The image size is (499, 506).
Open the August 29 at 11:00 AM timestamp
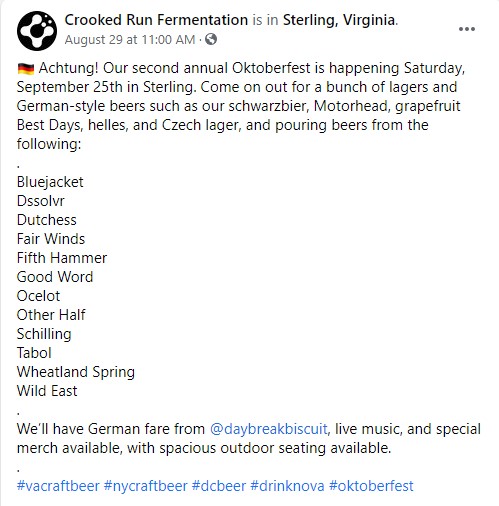pos(130,40)
